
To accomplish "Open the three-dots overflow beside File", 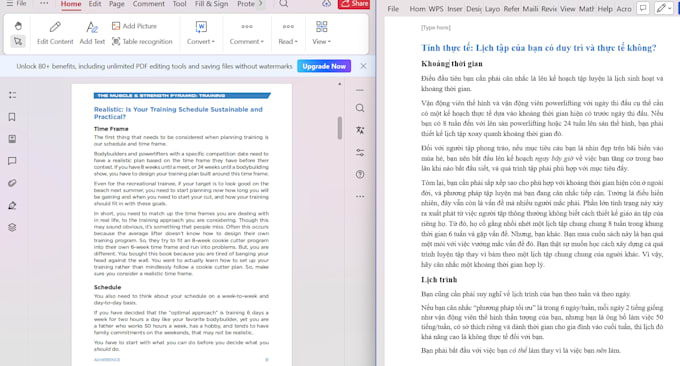I will [x=44, y=3].
